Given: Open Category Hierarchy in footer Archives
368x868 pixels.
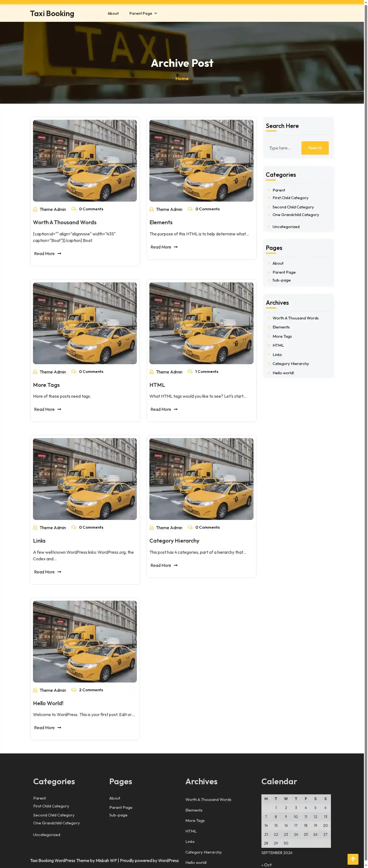Looking at the screenshot, I should [203, 852].
